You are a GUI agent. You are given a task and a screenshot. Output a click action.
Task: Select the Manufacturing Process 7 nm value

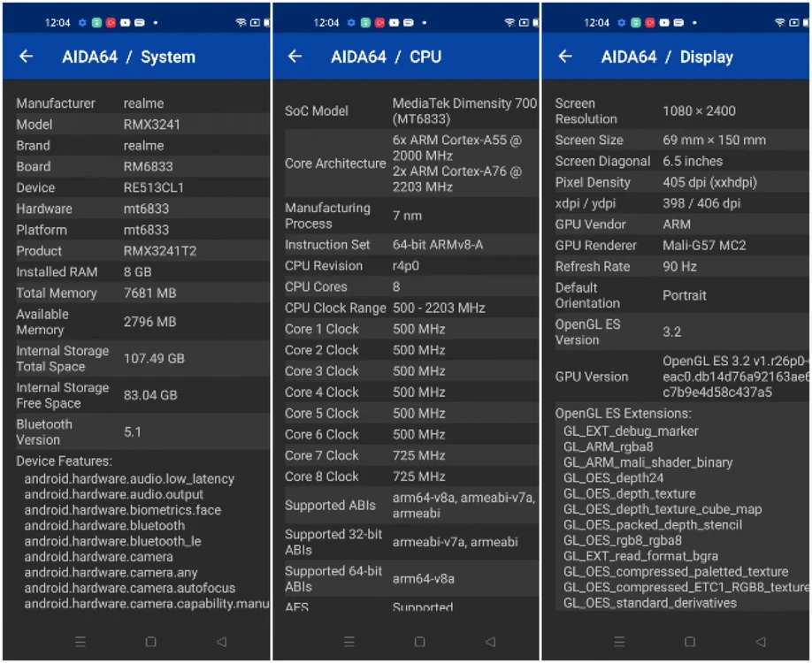(407, 216)
